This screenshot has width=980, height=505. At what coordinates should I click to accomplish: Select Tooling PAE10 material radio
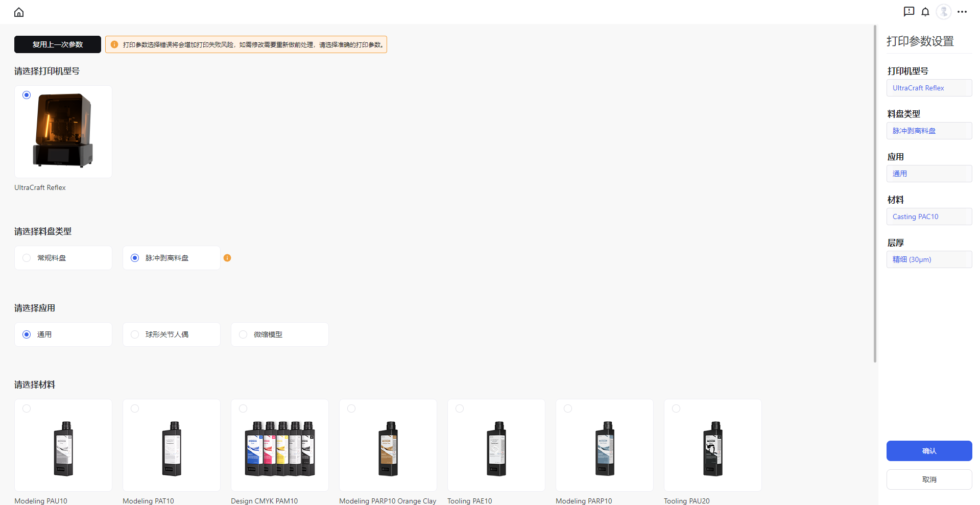coord(460,408)
